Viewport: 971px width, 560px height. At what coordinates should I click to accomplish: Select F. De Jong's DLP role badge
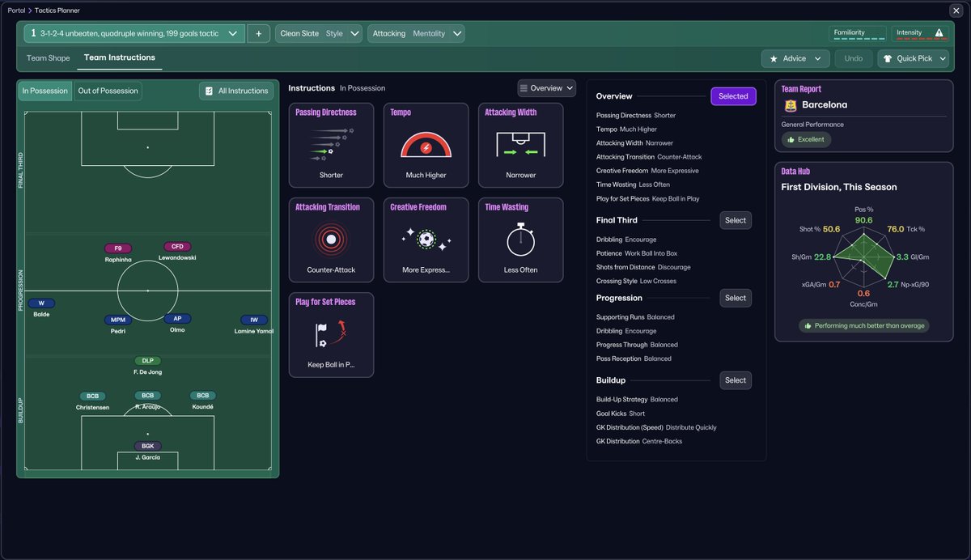pyautogui.click(x=147, y=361)
